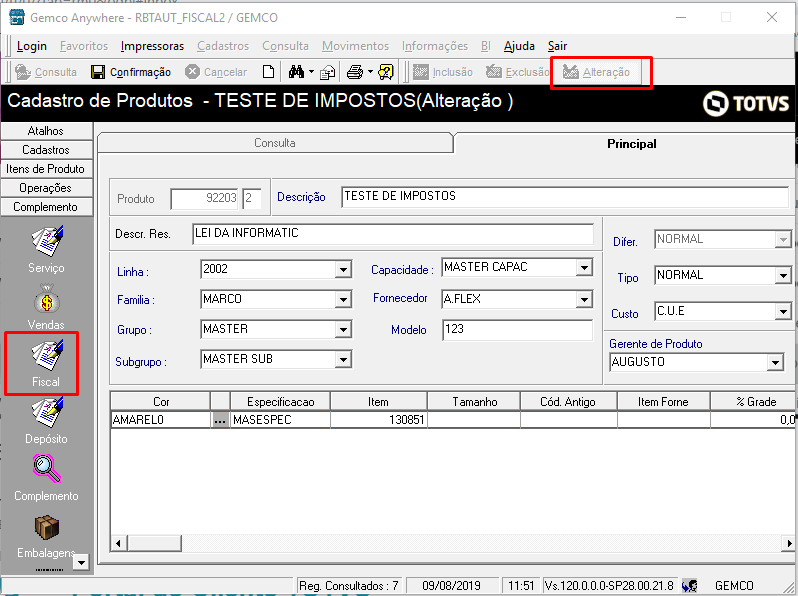Expand the Fornecedor dropdown
The height and width of the screenshot is (596, 798).
[x=584, y=299]
